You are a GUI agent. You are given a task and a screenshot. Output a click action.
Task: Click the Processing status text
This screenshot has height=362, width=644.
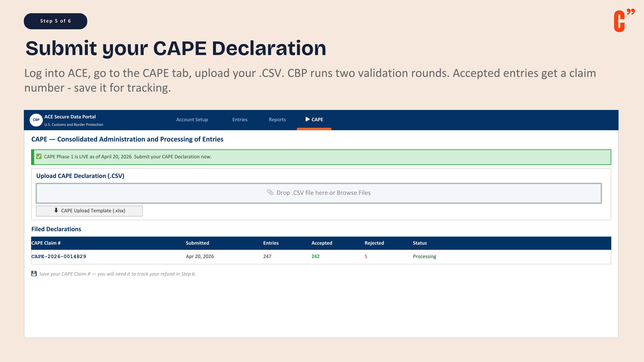pyautogui.click(x=424, y=257)
